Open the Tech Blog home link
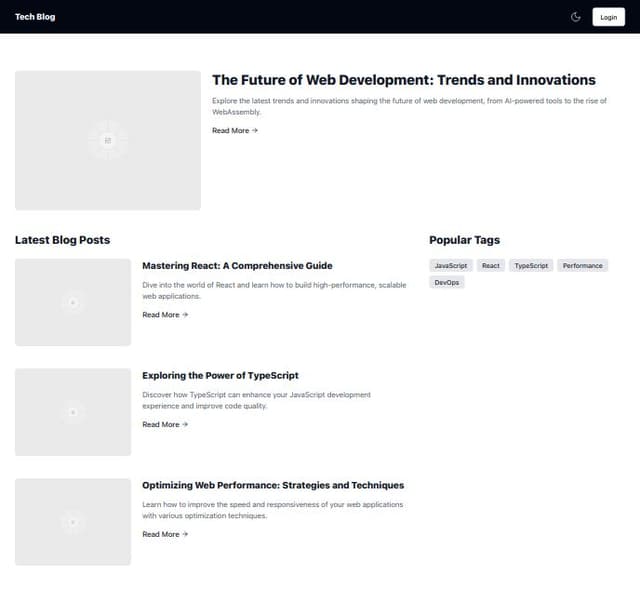 tap(35, 17)
